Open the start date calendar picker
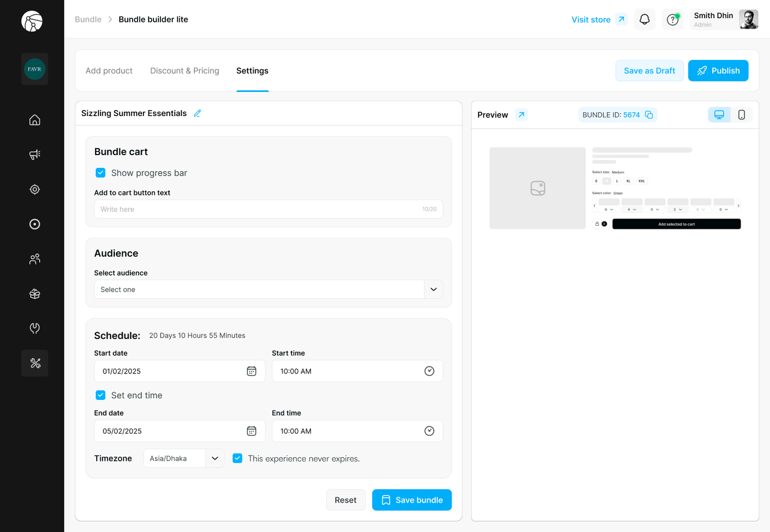The width and height of the screenshot is (770, 532). point(251,371)
